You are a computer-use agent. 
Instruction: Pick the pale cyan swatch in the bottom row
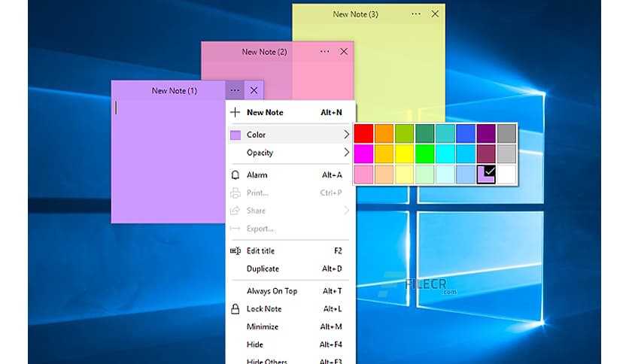(x=445, y=174)
